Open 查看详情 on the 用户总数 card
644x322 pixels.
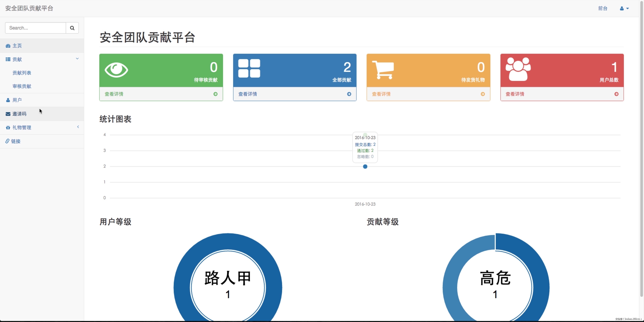[x=515, y=94]
